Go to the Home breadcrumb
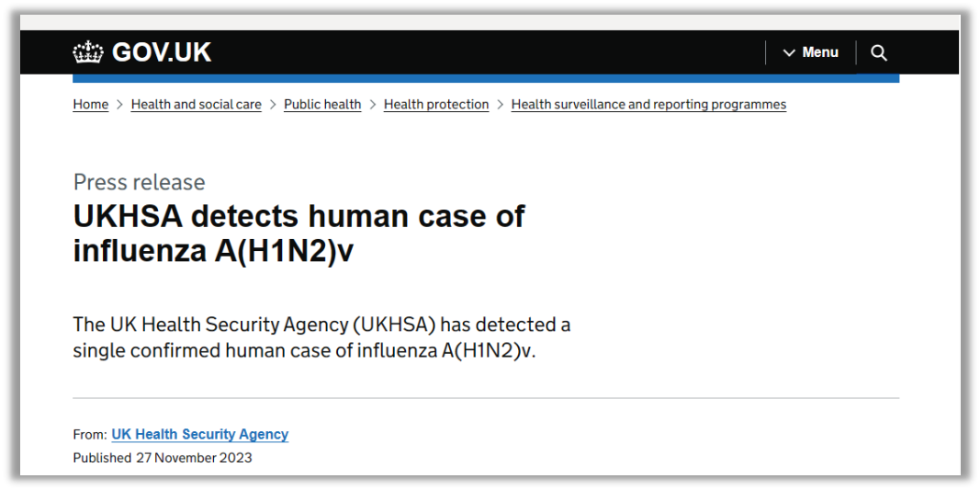 91,105
